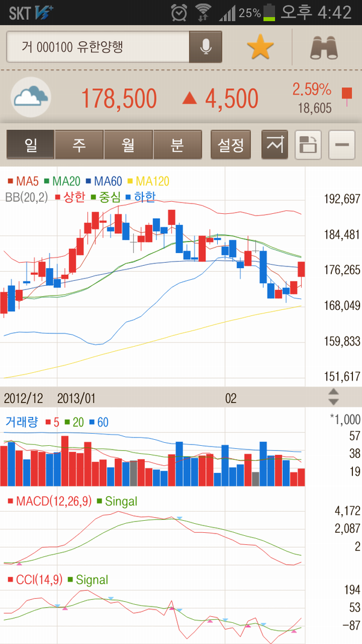Tap the Singal legend in MACD panel
Image resolution: width=362 pixels, height=644 pixels.
[117, 501]
